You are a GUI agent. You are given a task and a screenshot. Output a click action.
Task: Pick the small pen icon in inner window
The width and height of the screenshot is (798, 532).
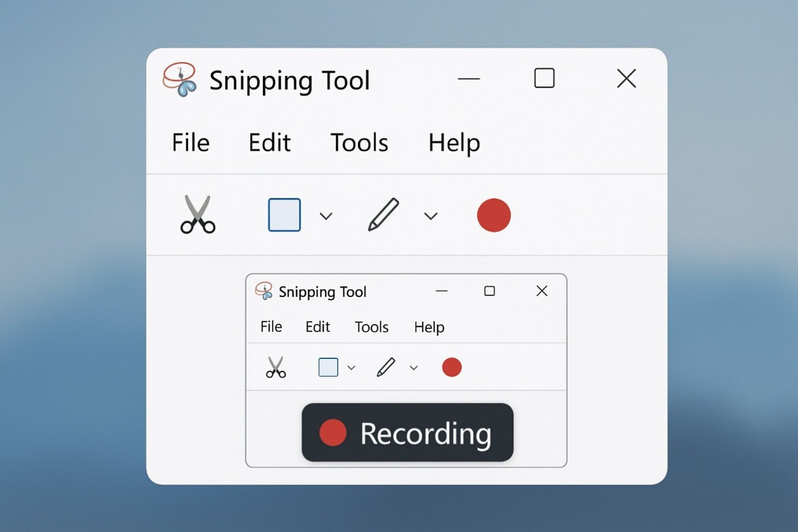coord(386,367)
